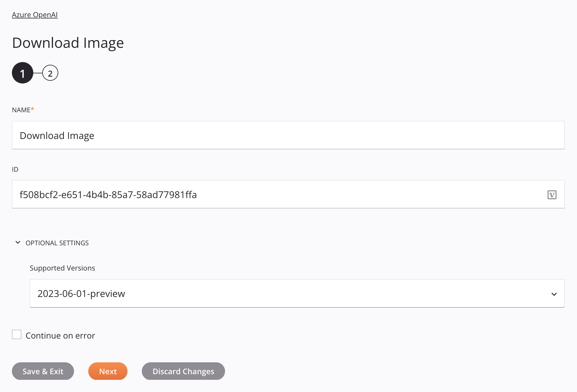The width and height of the screenshot is (577, 392).
Task: Select the Download Image page heading
Action: click(68, 43)
